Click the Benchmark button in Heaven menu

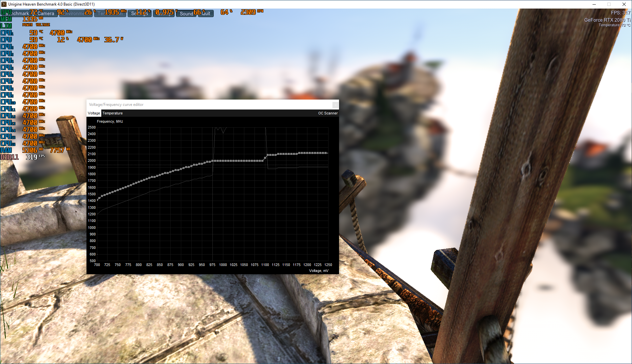point(17,13)
